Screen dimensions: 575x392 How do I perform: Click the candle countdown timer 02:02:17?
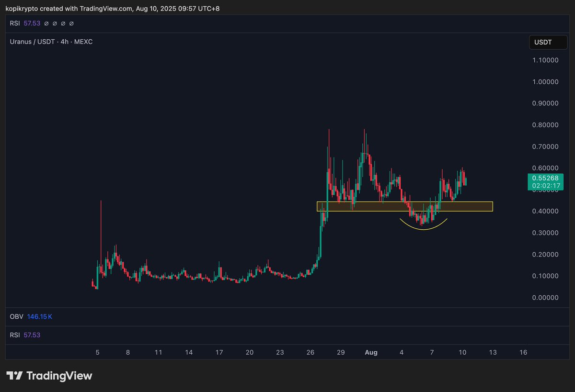[547, 186]
